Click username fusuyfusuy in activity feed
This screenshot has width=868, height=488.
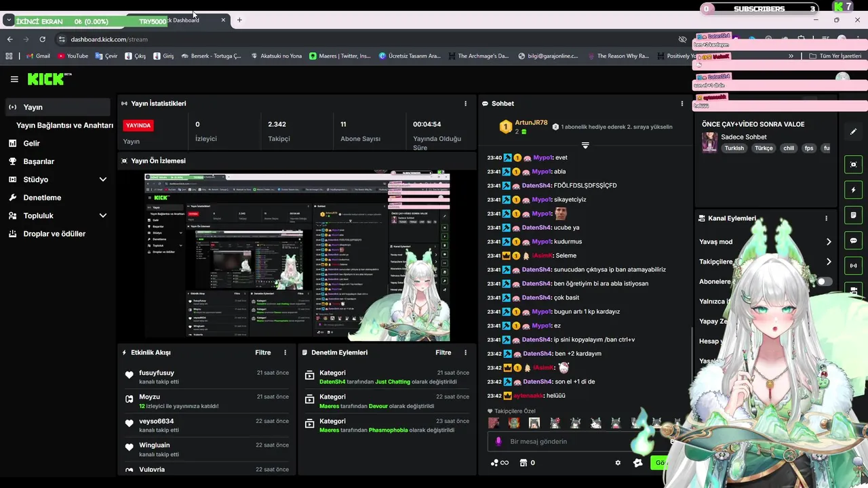coord(157,373)
